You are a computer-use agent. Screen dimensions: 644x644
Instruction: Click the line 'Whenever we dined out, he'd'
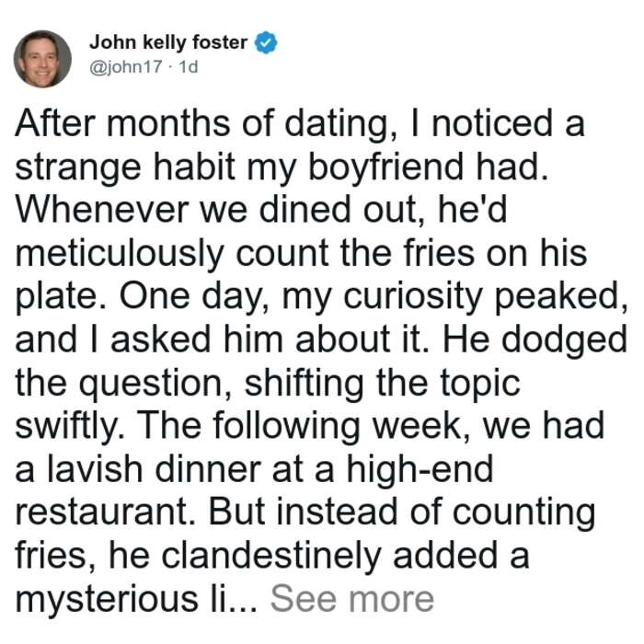point(261,210)
